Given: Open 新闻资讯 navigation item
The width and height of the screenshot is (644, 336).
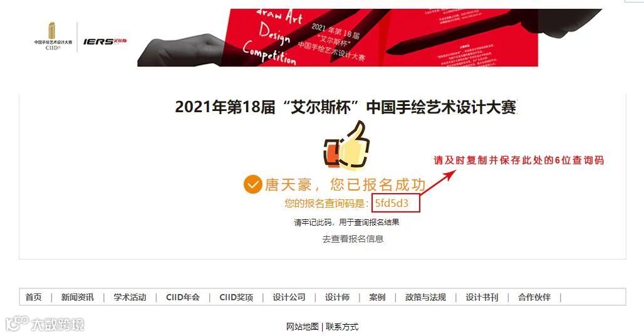Looking at the screenshot, I should click(78, 297).
